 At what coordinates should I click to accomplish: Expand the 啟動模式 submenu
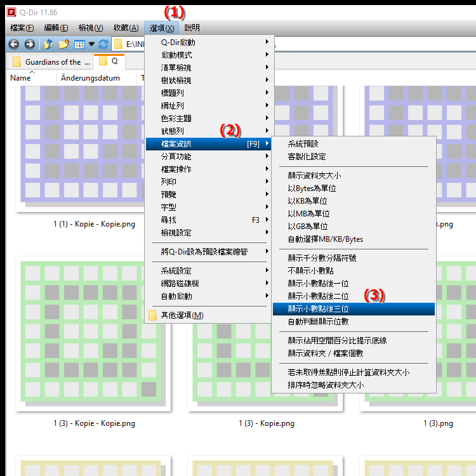point(209,55)
